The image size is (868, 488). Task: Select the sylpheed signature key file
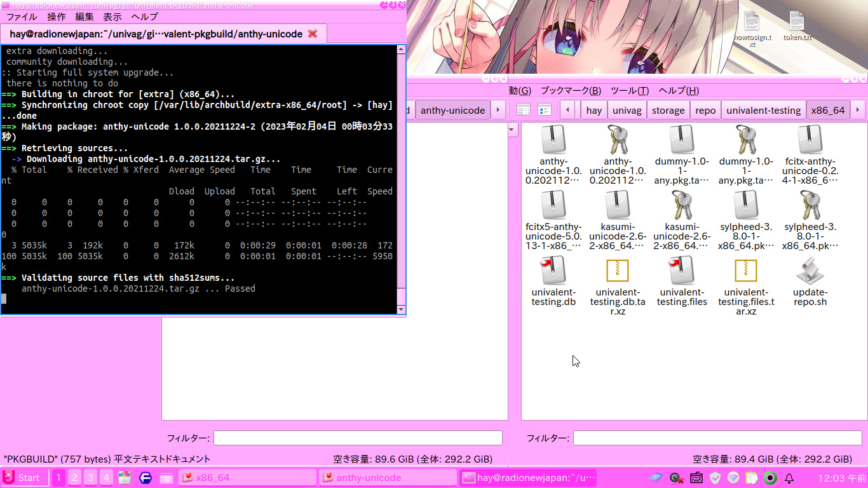click(x=810, y=206)
